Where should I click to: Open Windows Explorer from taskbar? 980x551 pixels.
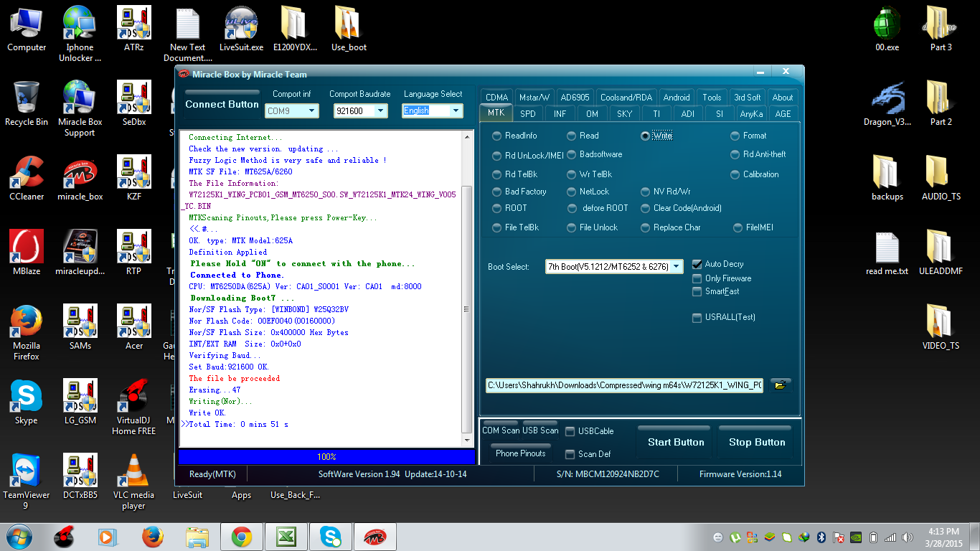tap(197, 537)
